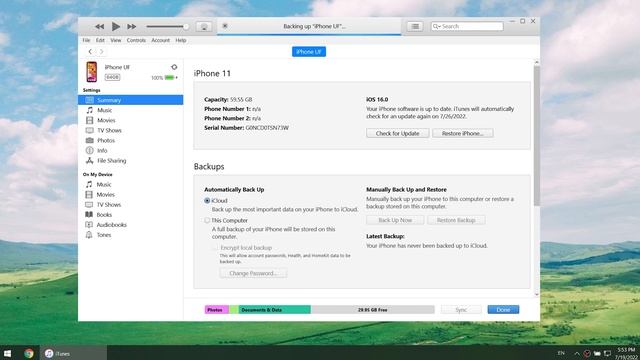Viewport: 640px width, 360px height.
Task: Open the Controls menu
Action: point(136,40)
